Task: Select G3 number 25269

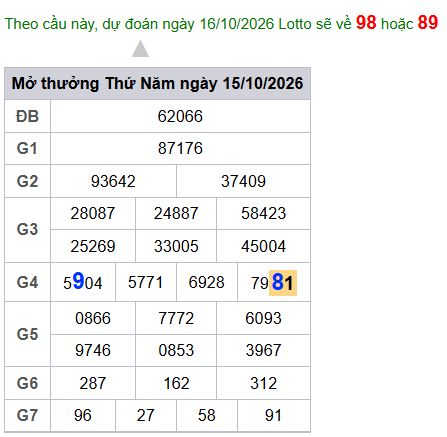Action: (x=93, y=246)
